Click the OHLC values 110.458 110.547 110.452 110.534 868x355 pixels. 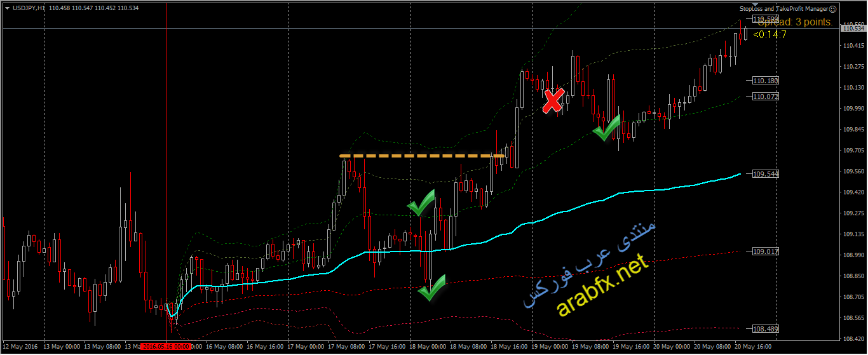tap(93, 8)
